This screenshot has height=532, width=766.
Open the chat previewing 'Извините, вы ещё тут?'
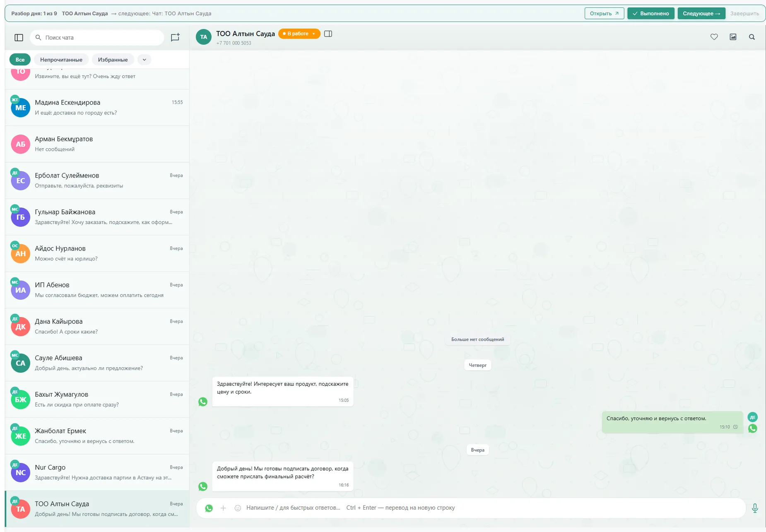tap(97, 79)
